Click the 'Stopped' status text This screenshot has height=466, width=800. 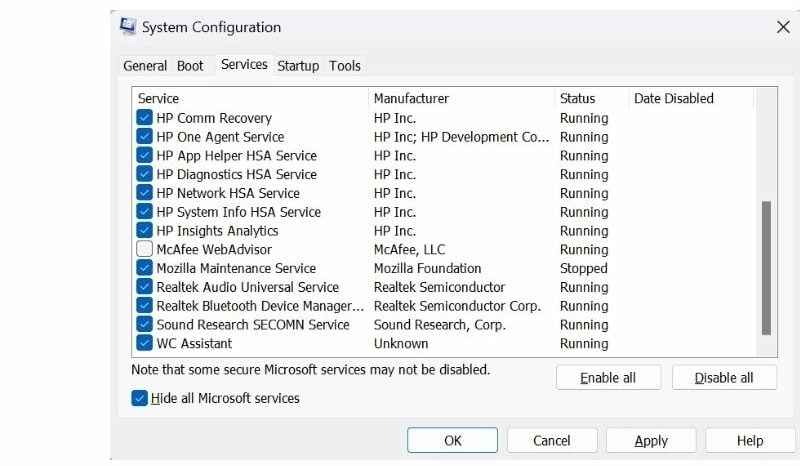pos(584,268)
